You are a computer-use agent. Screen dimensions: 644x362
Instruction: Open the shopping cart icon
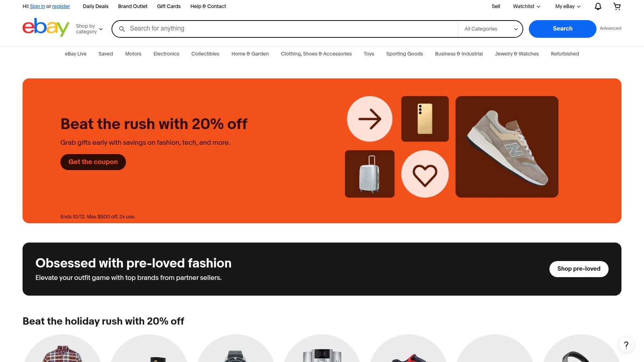(x=617, y=6)
